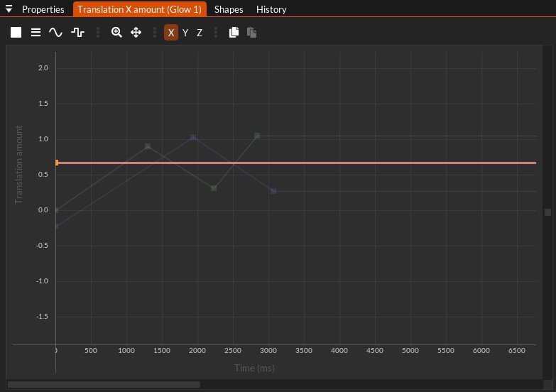This screenshot has height=392, width=556.
Task: Activate the zoom magnifier tool
Action: 116,32
